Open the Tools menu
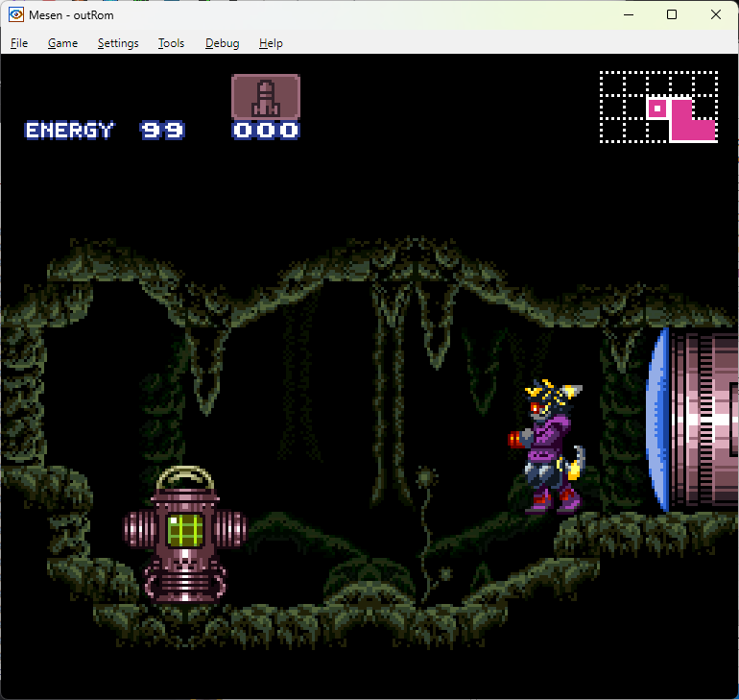 pos(172,43)
